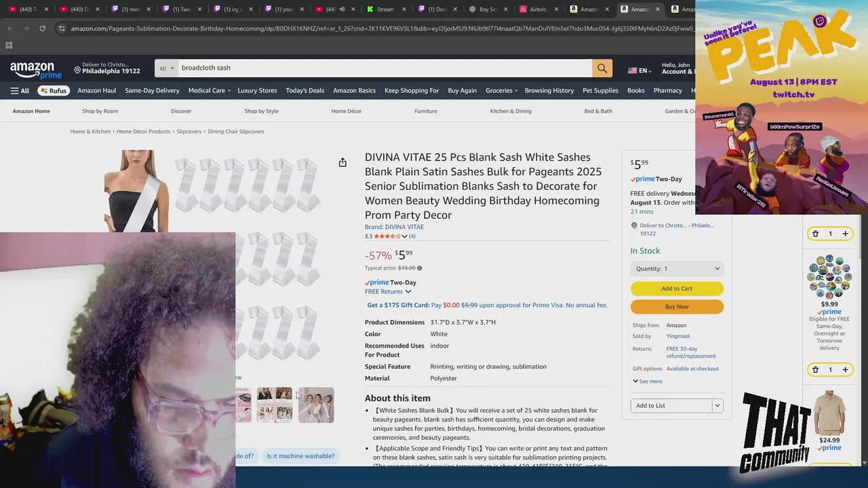Screen dimensions: 868x488
Task: Remove the $9.99 patches item via trash icon
Action: pos(815,369)
